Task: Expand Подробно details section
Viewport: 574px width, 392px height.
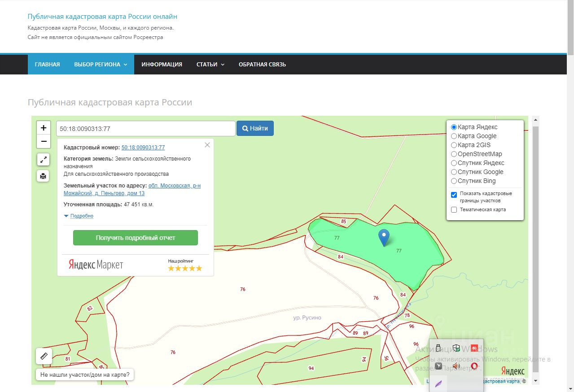Action: pos(81,216)
